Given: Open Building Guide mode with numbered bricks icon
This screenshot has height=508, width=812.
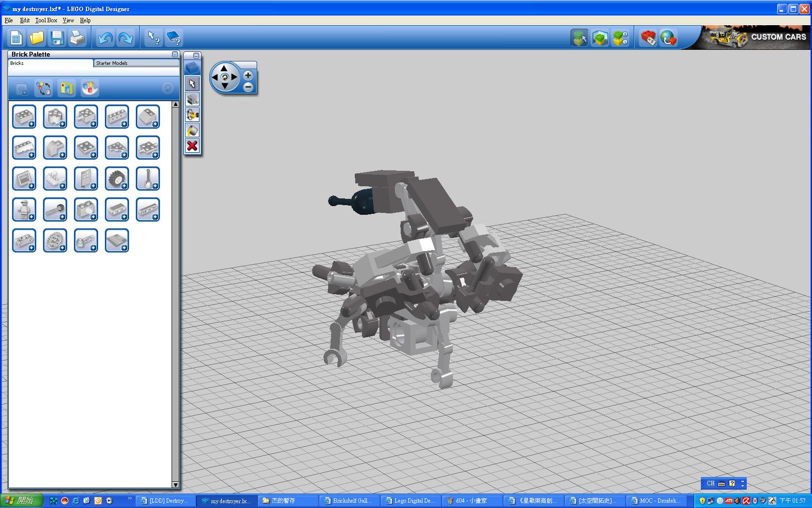Looking at the screenshot, I should click(621, 38).
